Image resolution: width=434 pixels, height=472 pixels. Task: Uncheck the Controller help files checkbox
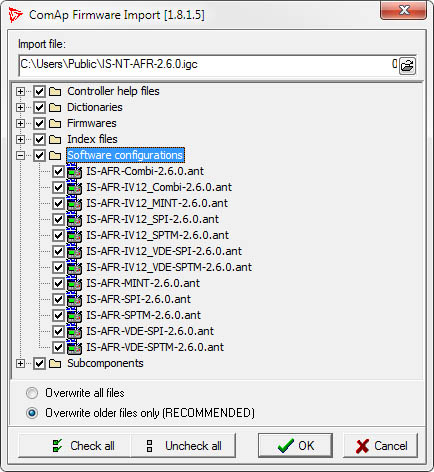coord(39,91)
